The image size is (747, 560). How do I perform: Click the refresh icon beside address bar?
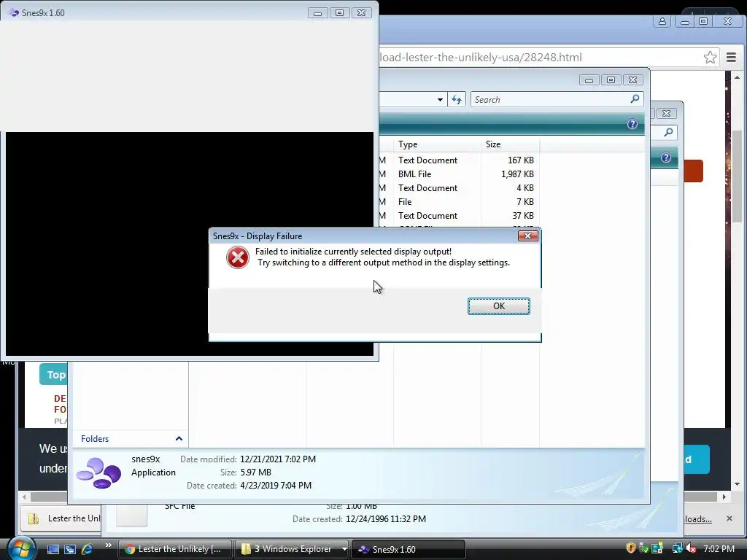click(x=457, y=99)
